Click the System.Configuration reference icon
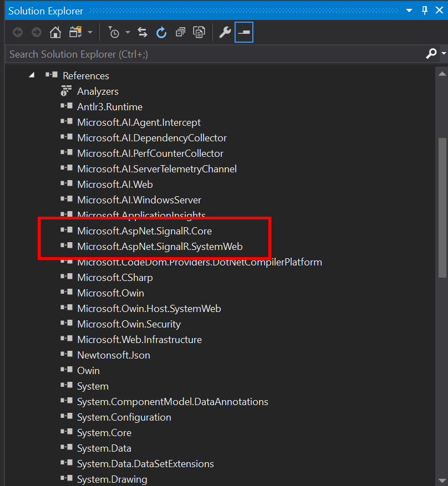Screen dimensions: 448x486 pyautogui.click(x=67, y=416)
